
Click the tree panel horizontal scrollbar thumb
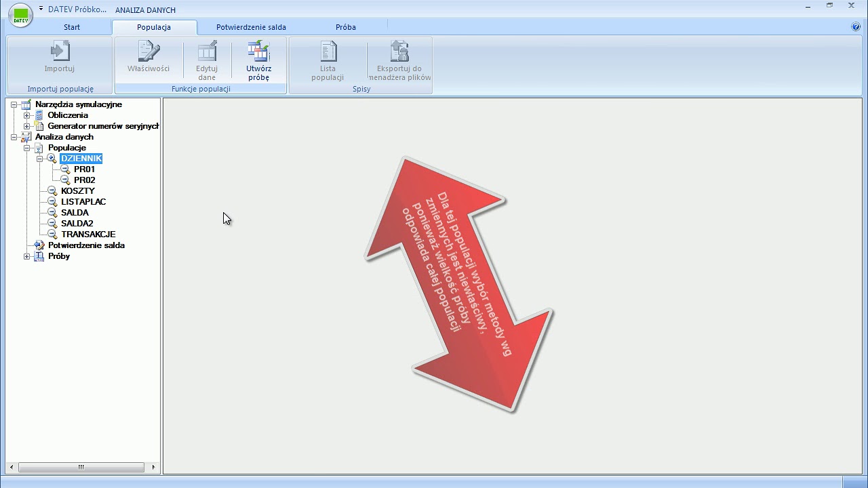tap(81, 467)
